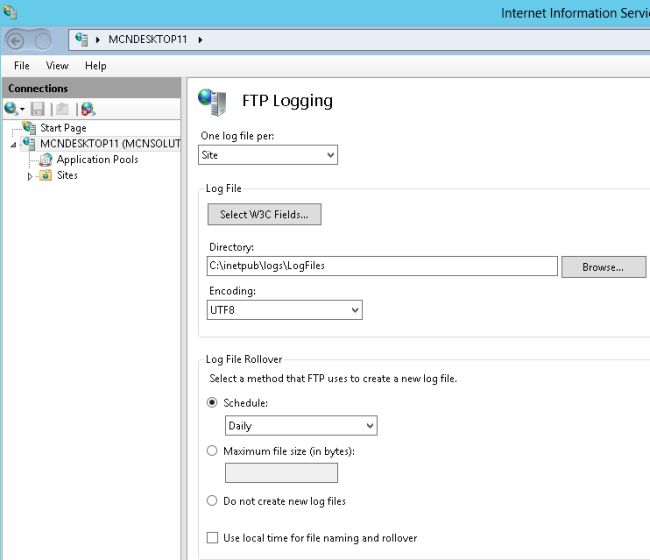Select MCNDESKTOP11 (MCNSOLUT server node text
650x560 pixels.
(x=110, y=144)
